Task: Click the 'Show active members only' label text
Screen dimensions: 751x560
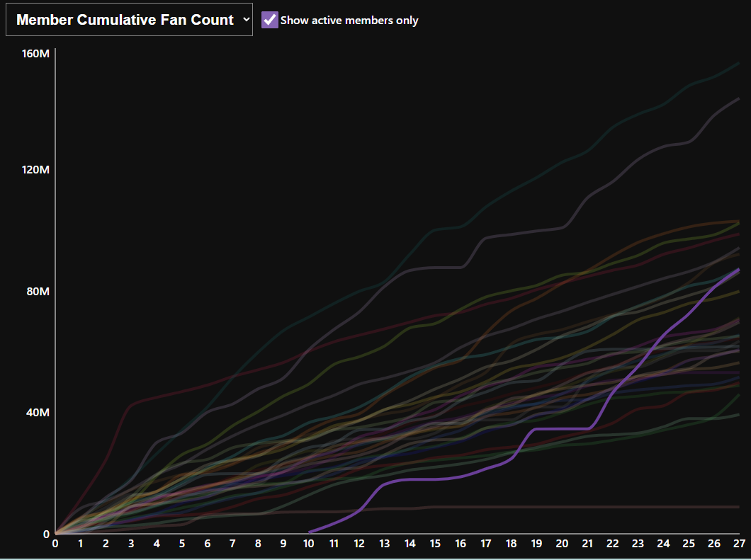Action: click(349, 20)
